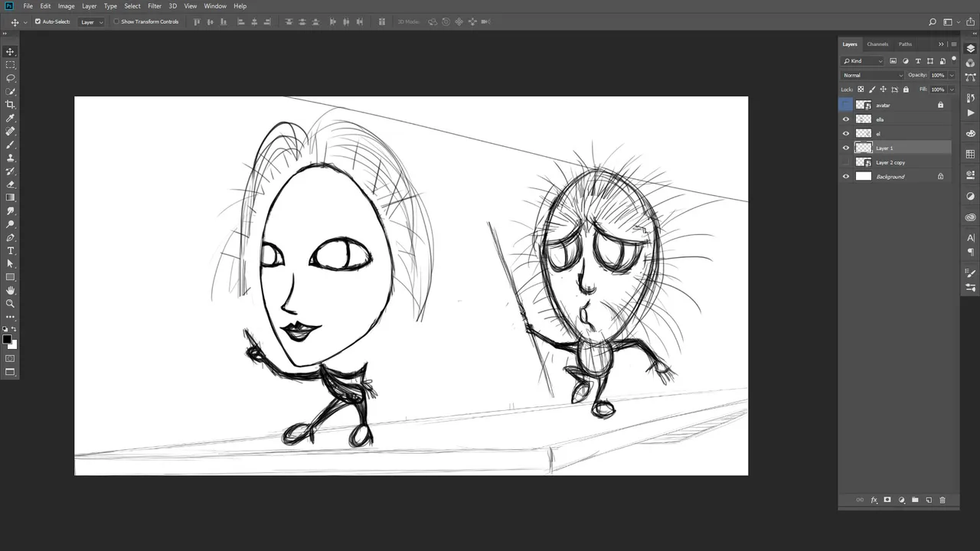
Task: Select the Hand tool
Action: pos(10,291)
